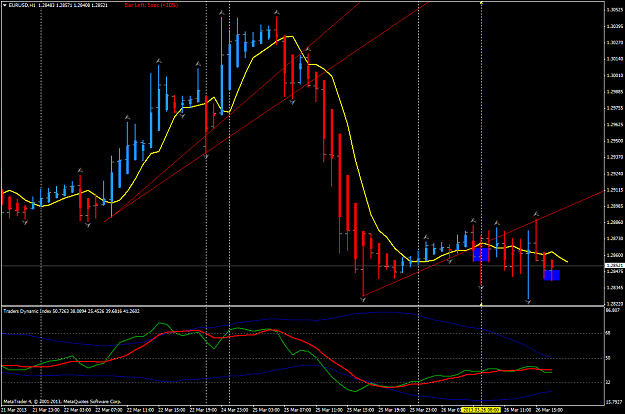Click the '22 Mar 11:00' time axis label
This screenshot has width=625, height=414.
pos(140,410)
